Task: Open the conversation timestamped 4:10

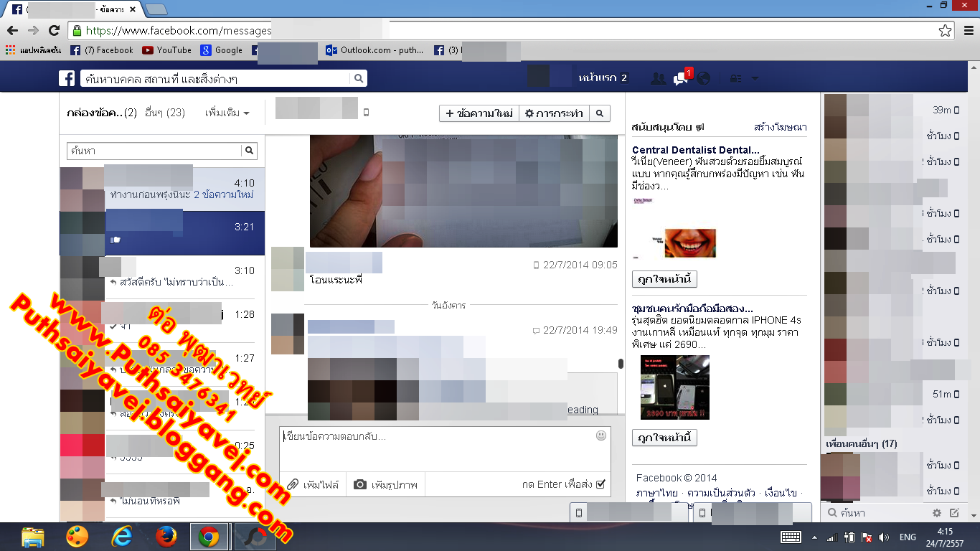Action: [162, 189]
